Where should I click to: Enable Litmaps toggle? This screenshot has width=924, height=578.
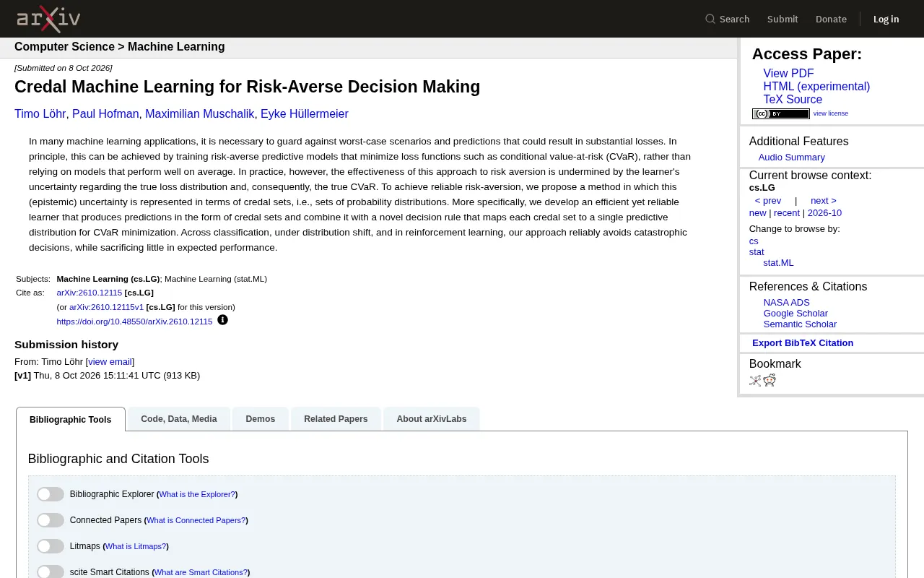(51, 546)
